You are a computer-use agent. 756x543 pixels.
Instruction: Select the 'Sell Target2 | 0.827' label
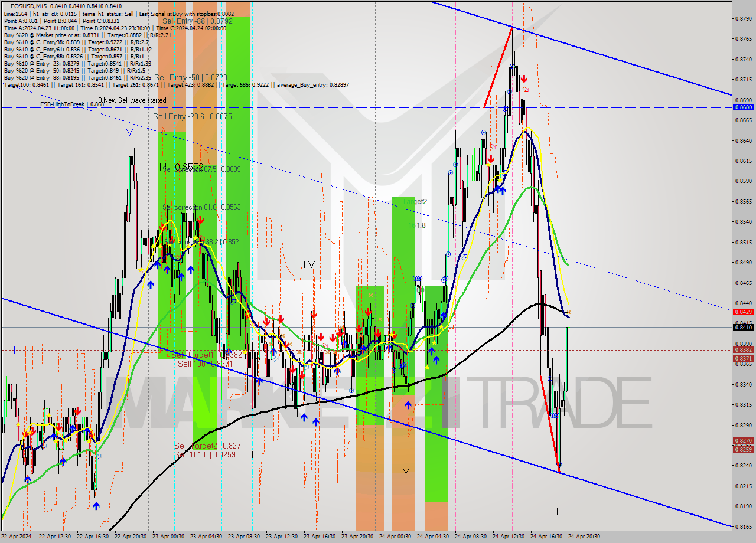coord(207,446)
